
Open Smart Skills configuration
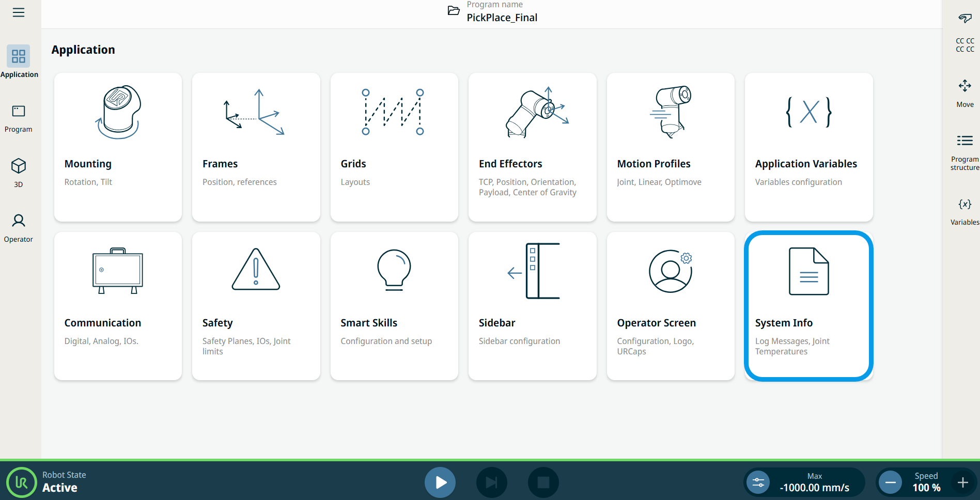394,306
